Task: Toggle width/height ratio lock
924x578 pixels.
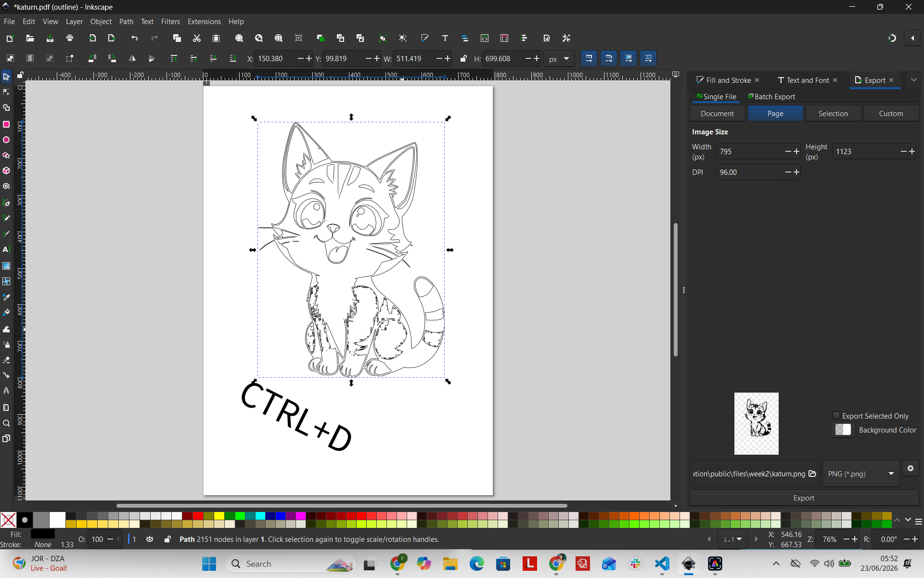Action: point(463,58)
